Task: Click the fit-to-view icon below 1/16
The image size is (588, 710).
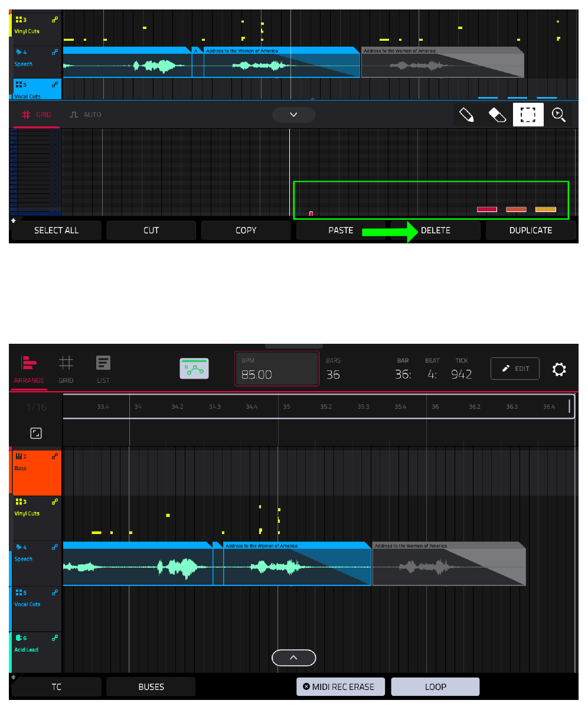Action: 36,434
